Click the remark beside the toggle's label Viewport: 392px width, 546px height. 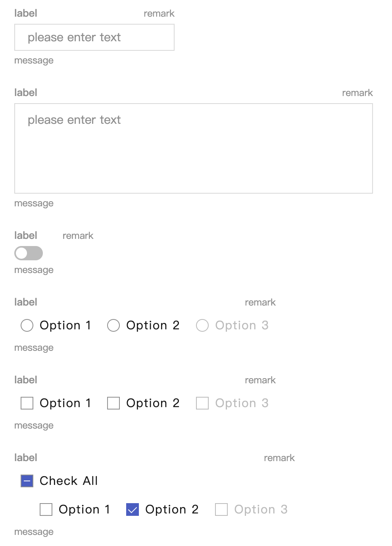click(x=78, y=236)
